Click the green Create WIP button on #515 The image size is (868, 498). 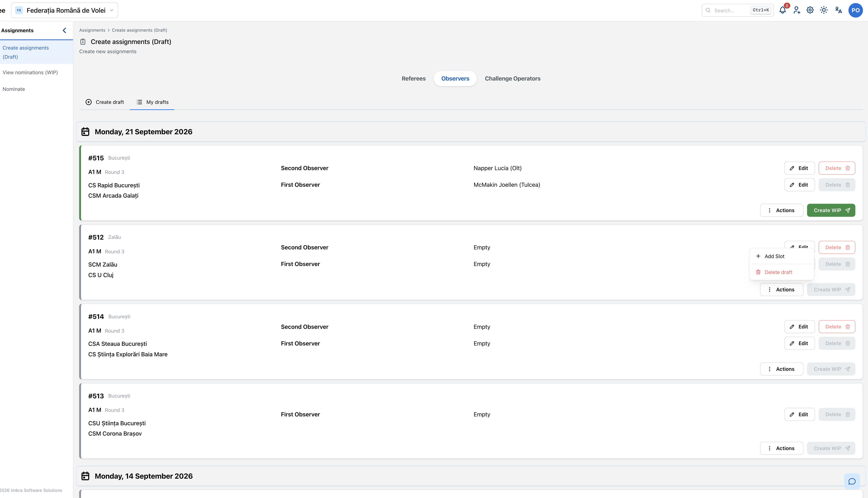point(831,210)
